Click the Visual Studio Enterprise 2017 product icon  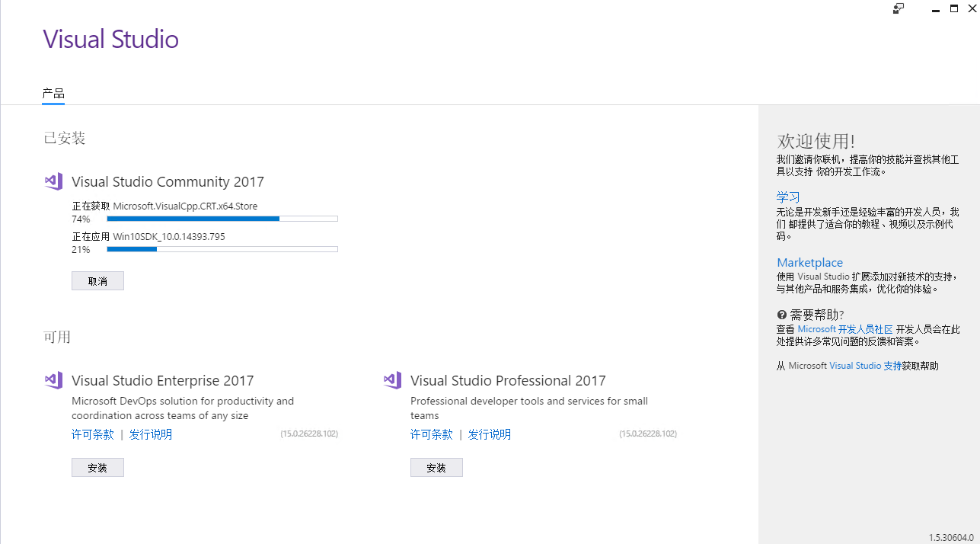pyautogui.click(x=53, y=379)
